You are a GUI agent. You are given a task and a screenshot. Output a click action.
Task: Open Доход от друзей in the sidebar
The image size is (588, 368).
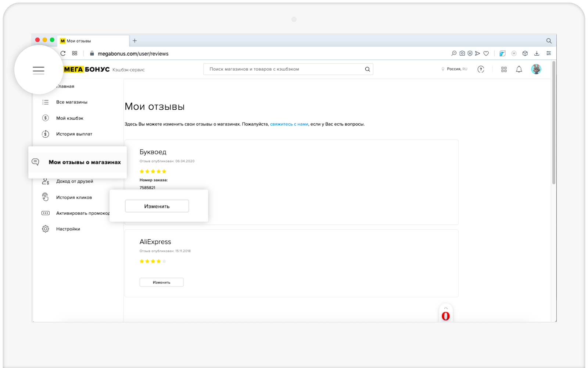(75, 181)
